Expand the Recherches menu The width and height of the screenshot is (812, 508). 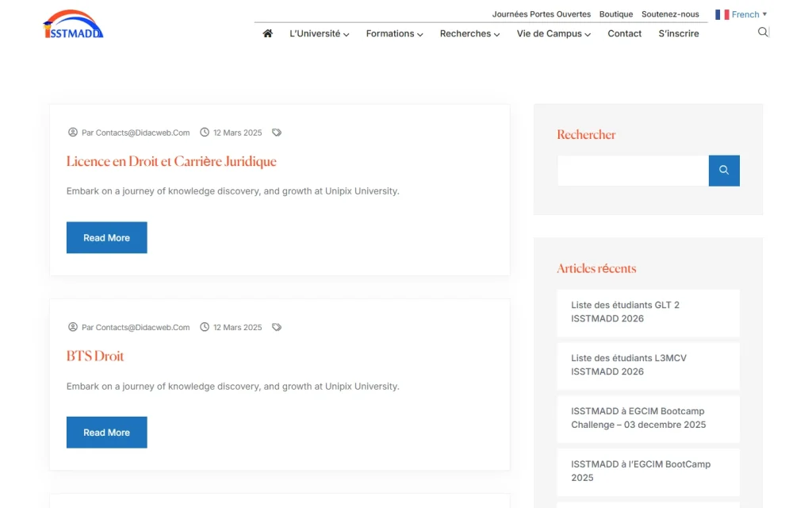tap(469, 33)
